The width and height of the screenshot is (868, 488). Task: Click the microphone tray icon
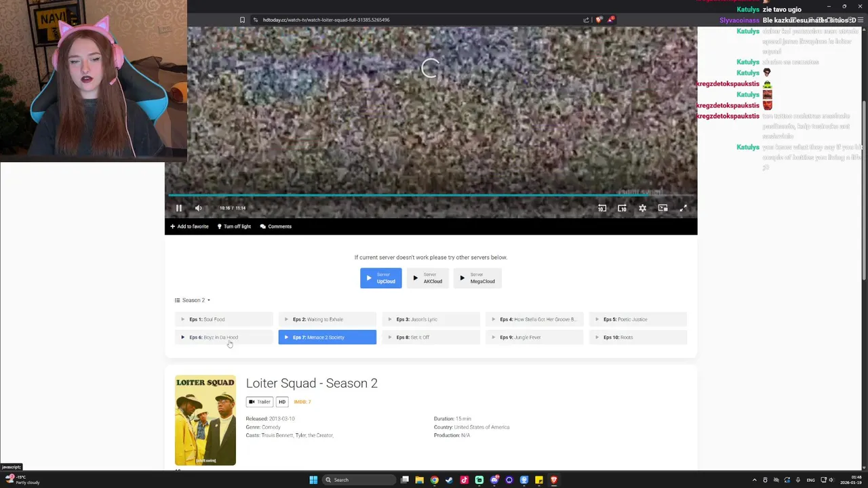point(798,480)
